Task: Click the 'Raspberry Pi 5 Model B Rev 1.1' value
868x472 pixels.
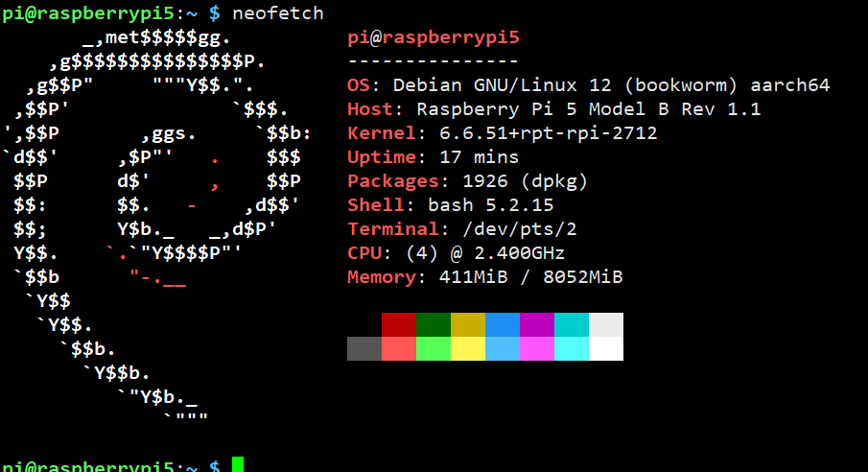Action: point(589,109)
